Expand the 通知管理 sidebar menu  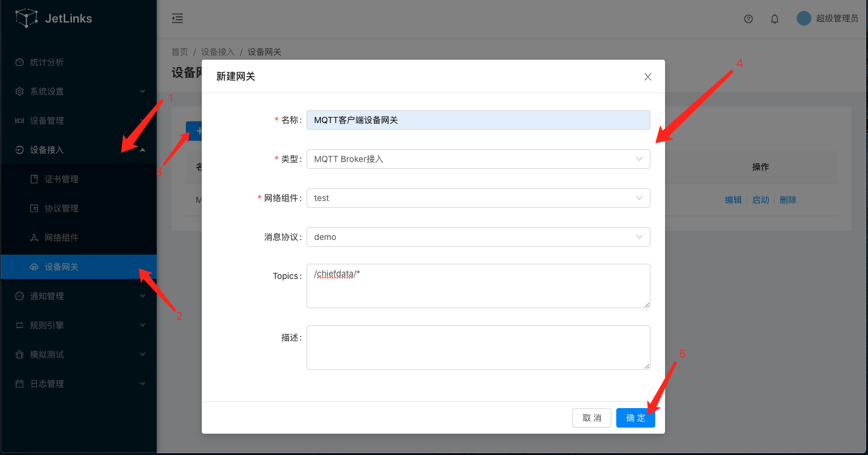78,296
